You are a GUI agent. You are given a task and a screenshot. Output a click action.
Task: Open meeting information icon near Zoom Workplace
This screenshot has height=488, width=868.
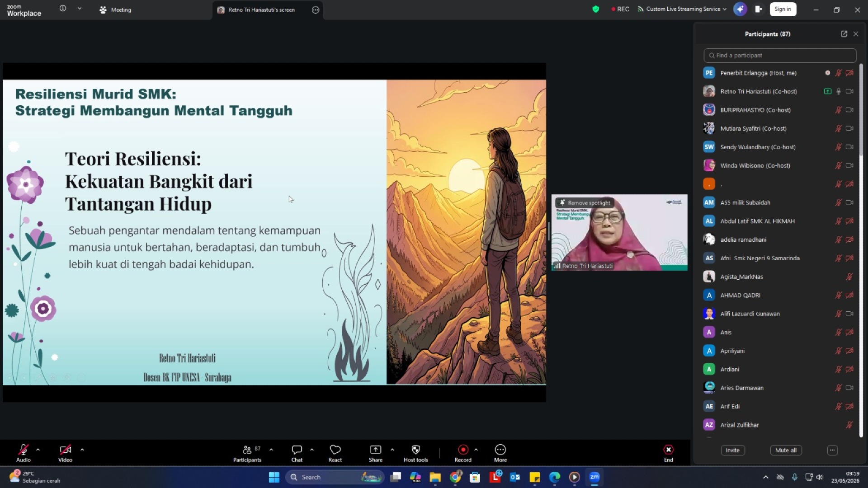[x=63, y=9]
